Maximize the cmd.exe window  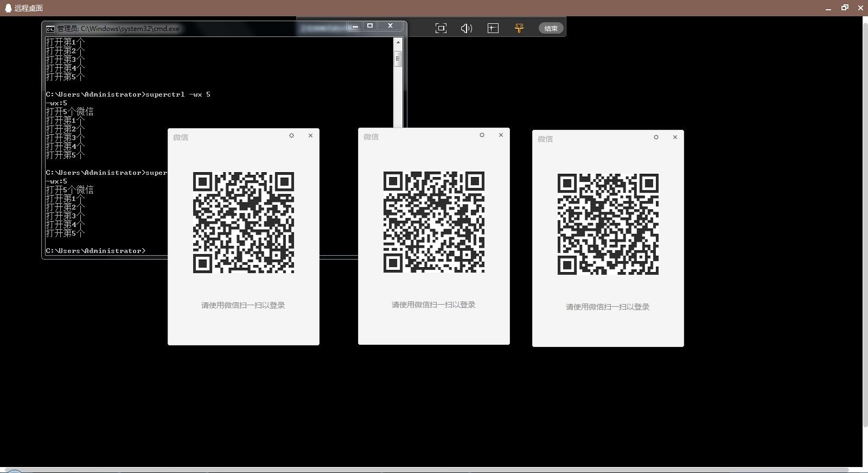pos(370,26)
